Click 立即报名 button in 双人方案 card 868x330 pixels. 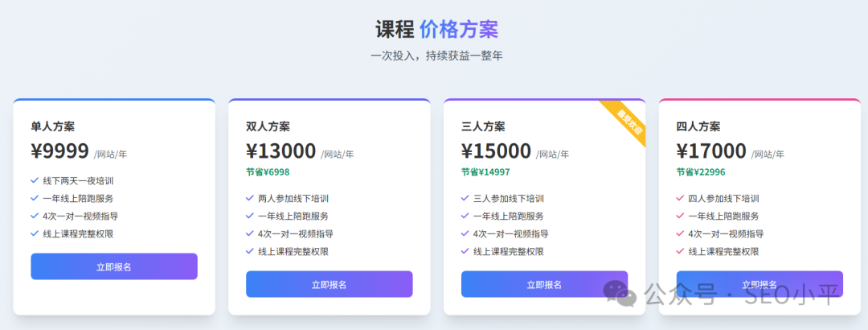(330, 284)
